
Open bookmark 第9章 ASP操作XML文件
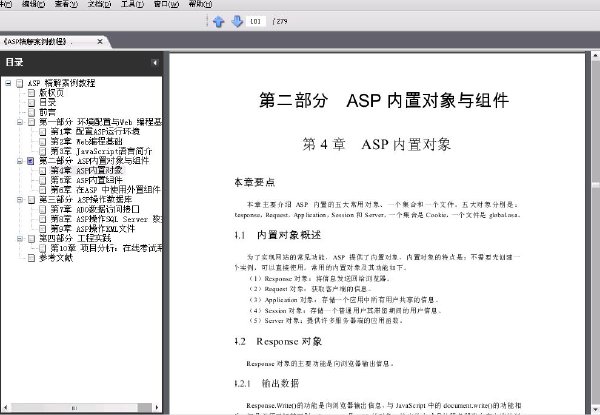(x=93, y=229)
